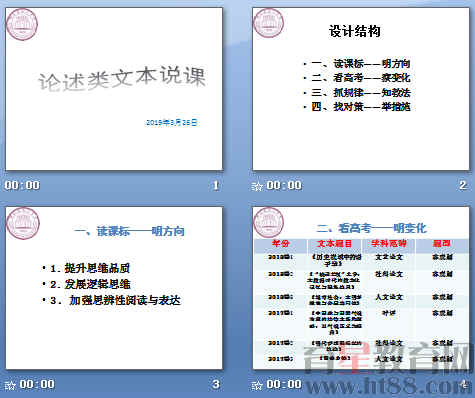Screen dimensions: 475x398
Task: Select slide 2 titled 设计结构
Action: pyautogui.click(x=361, y=89)
